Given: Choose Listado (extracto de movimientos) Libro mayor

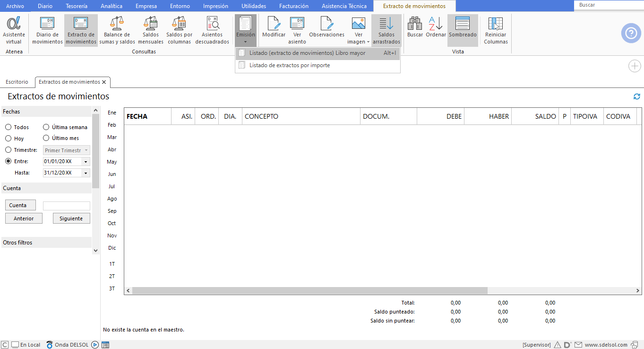Looking at the screenshot, I should tap(318, 53).
